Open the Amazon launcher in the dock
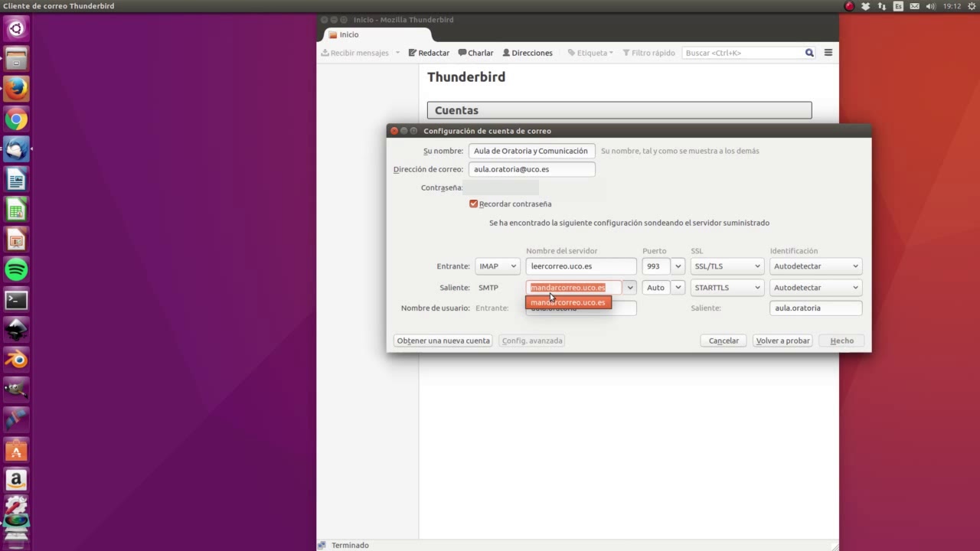 click(16, 480)
